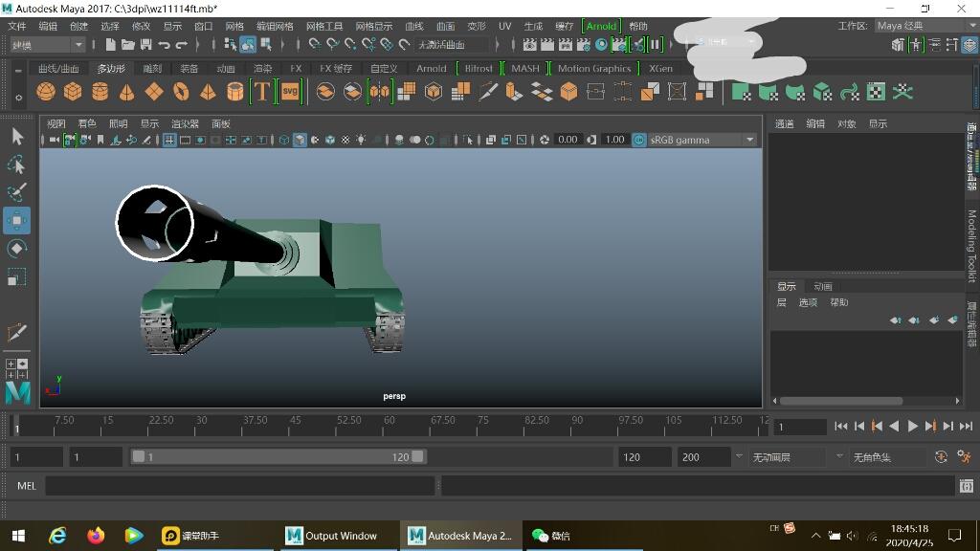Toggle auto keyframe button
Viewport: 980px width, 551px height.
[x=941, y=457]
